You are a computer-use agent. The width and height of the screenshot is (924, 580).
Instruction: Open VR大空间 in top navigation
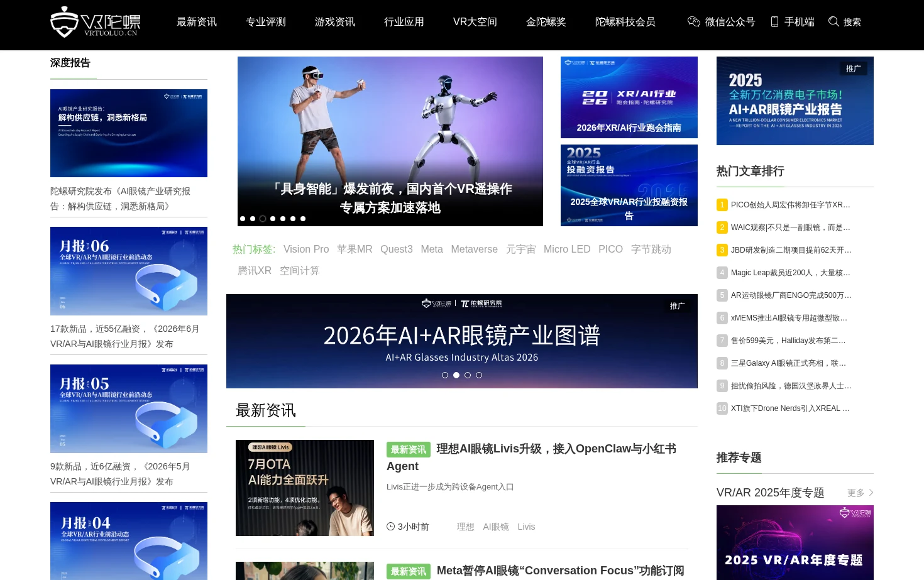pyautogui.click(x=475, y=22)
